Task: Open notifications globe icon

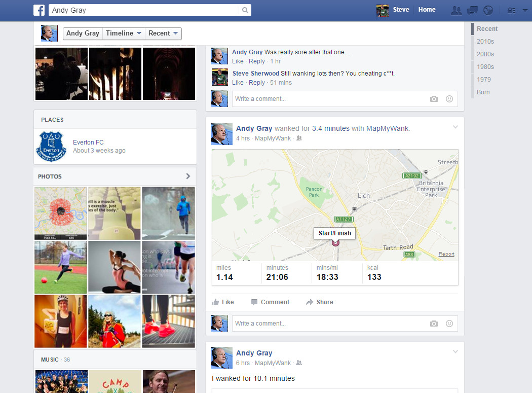Action: (488, 11)
